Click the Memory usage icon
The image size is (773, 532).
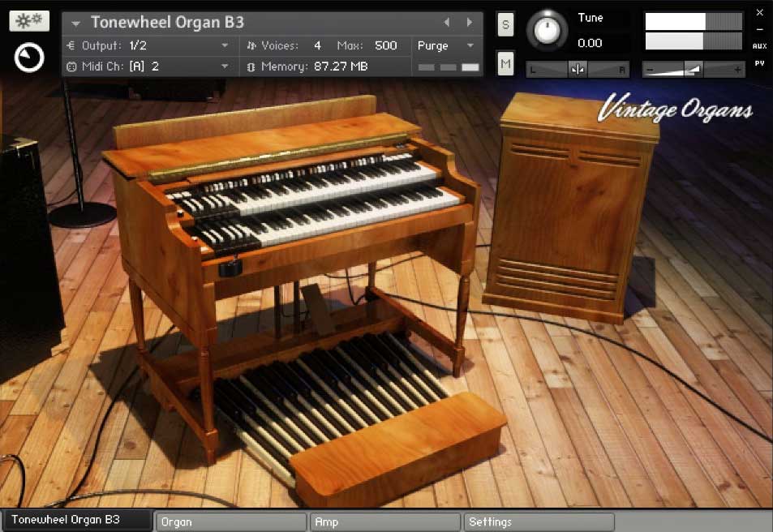(x=251, y=66)
